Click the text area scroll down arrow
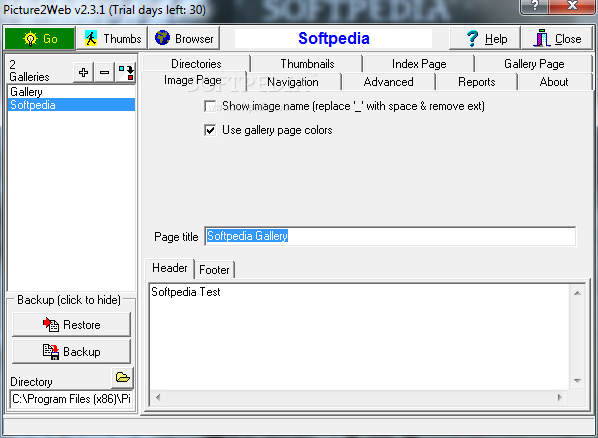This screenshot has width=598, height=438. tap(577, 381)
